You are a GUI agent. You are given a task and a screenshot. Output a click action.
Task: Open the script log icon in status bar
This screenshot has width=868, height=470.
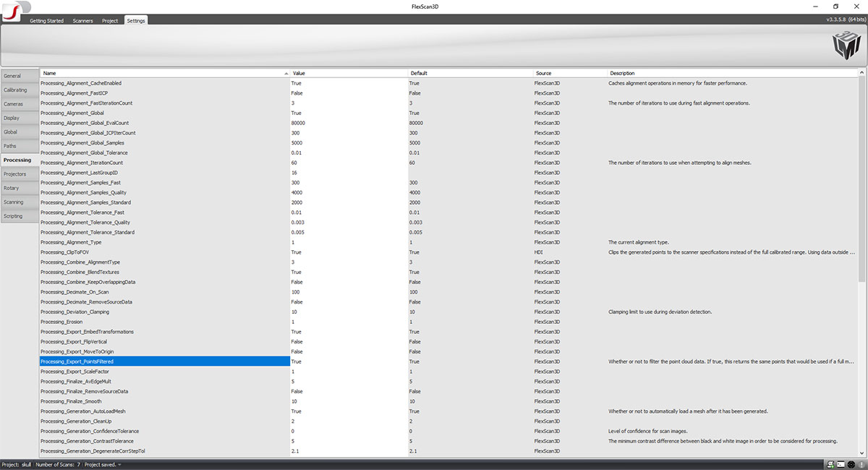click(x=832, y=464)
